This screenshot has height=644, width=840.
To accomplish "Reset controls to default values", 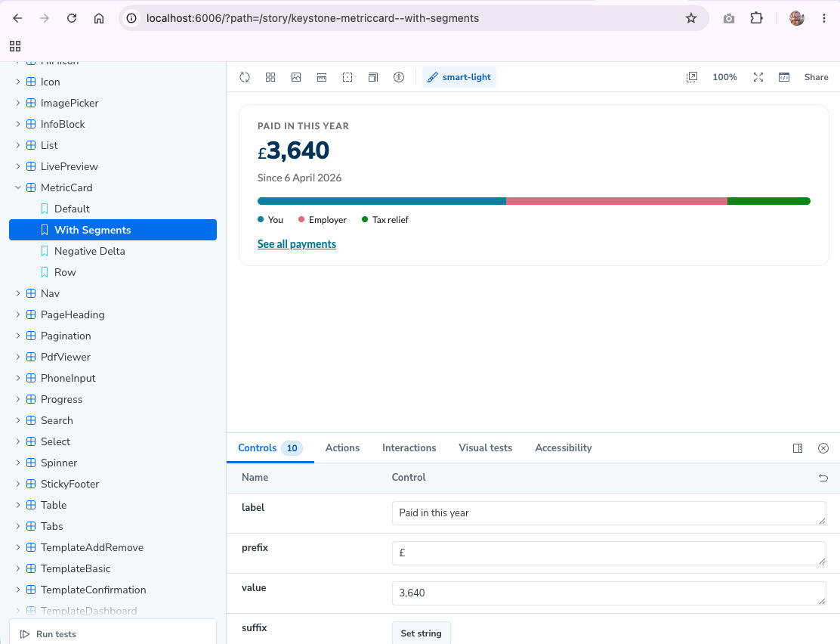I will click(823, 478).
